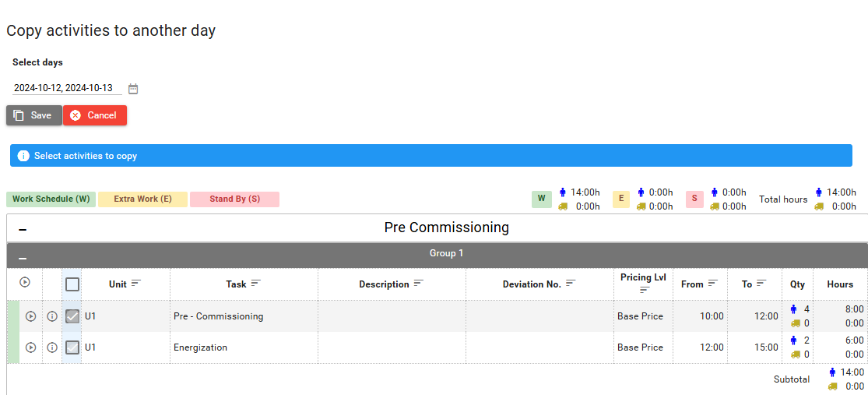Open info icon for Energization row
This screenshot has width=868, height=395.
pos(52,347)
